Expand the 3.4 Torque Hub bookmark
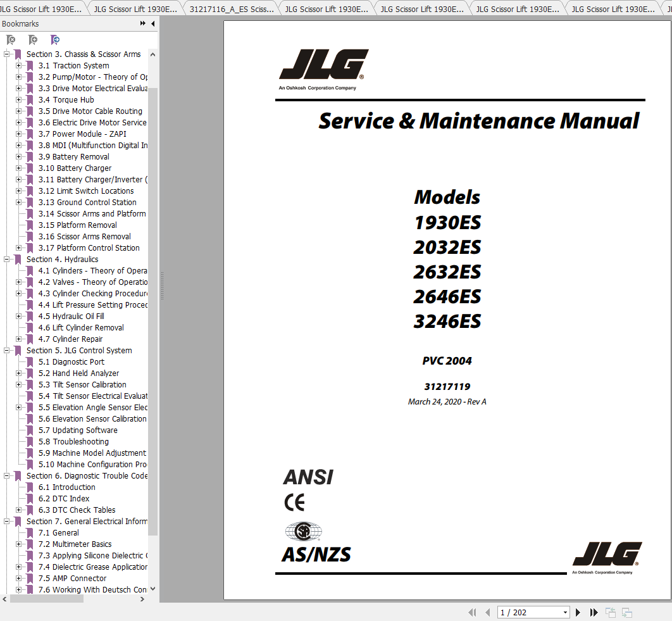The width and height of the screenshot is (672, 621). [x=18, y=100]
